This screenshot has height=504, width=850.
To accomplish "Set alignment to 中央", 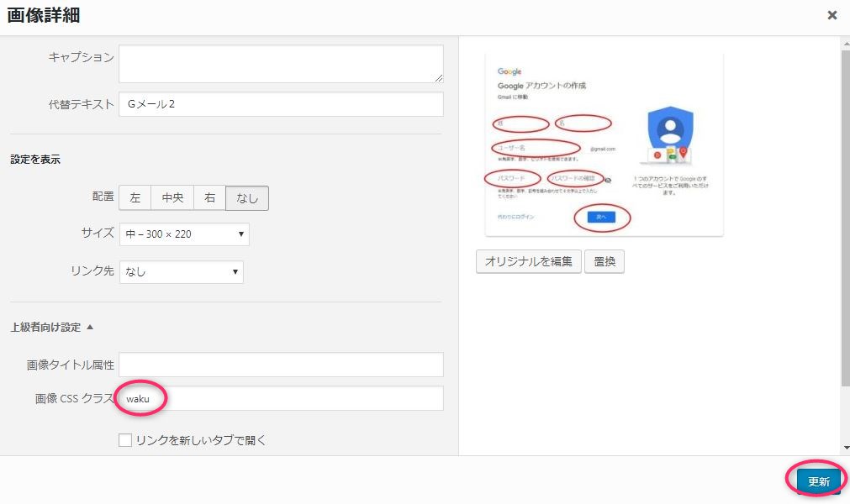I will [x=172, y=197].
